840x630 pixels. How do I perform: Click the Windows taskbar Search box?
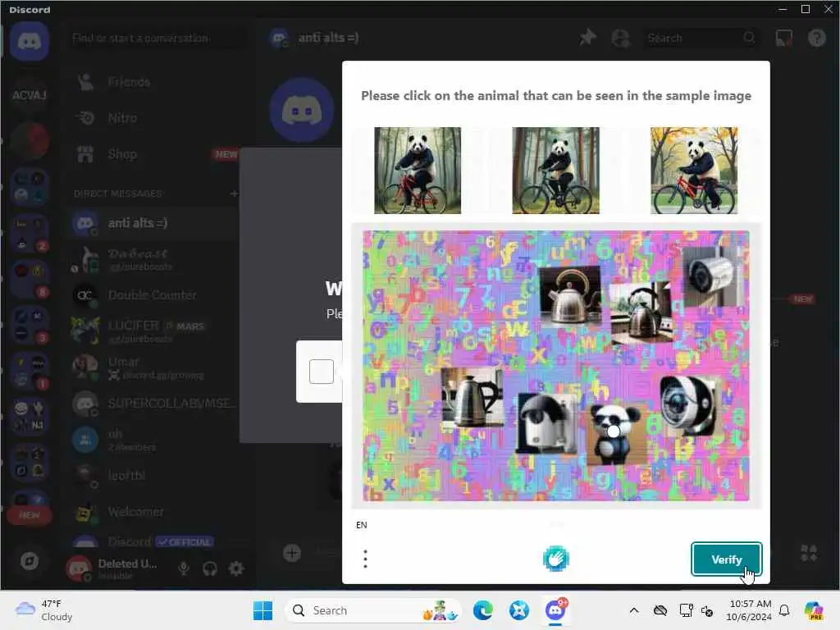point(373,610)
